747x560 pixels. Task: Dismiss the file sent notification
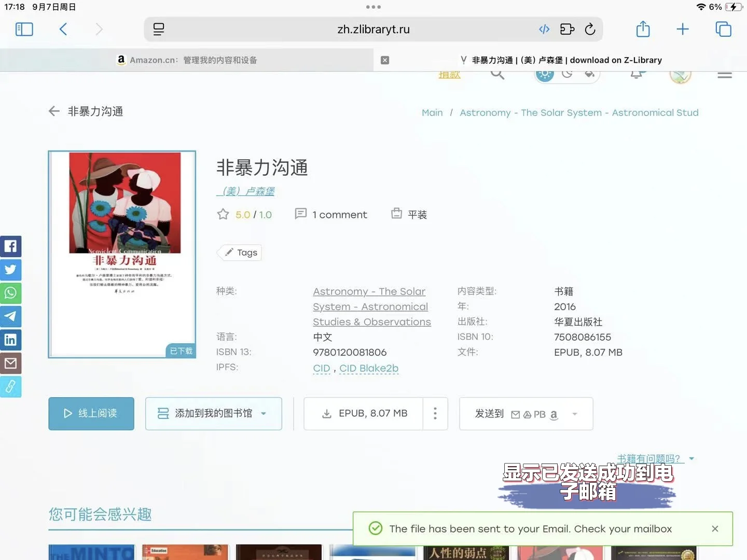pyautogui.click(x=715, y=529)
